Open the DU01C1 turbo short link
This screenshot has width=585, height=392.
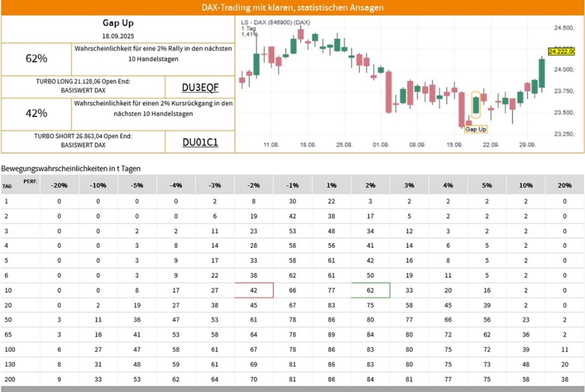200,142
